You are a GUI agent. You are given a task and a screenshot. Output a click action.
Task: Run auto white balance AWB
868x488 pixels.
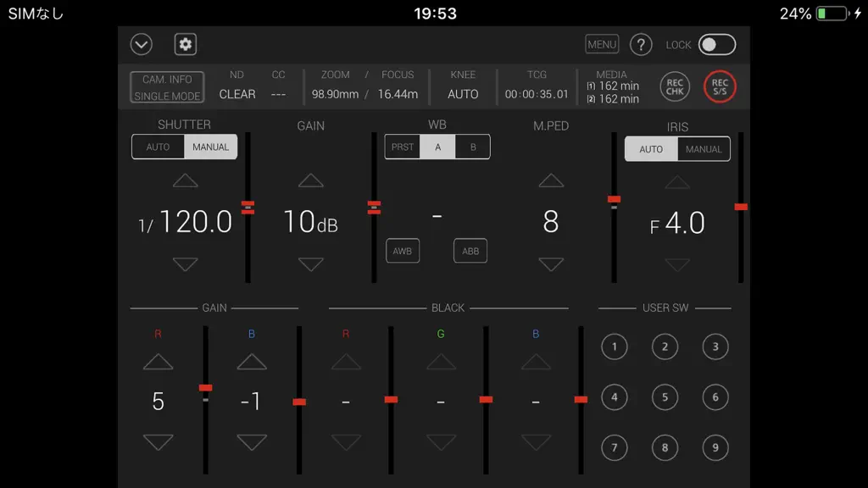pos(403,251)
